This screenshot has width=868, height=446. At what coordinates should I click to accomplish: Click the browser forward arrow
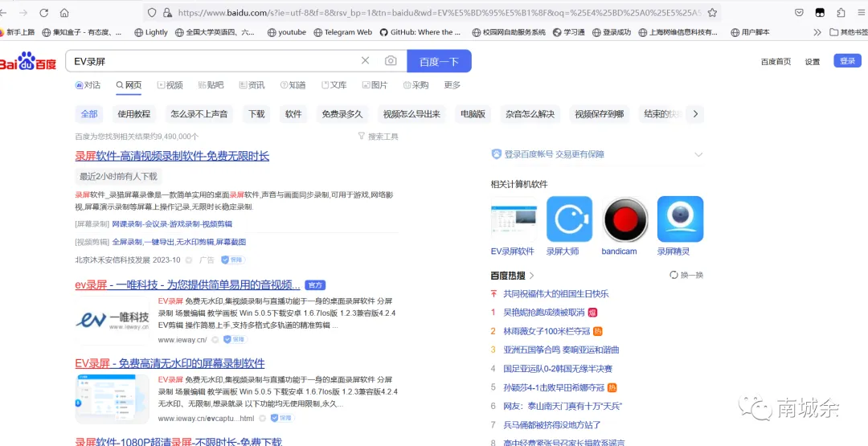click(23, 13)
